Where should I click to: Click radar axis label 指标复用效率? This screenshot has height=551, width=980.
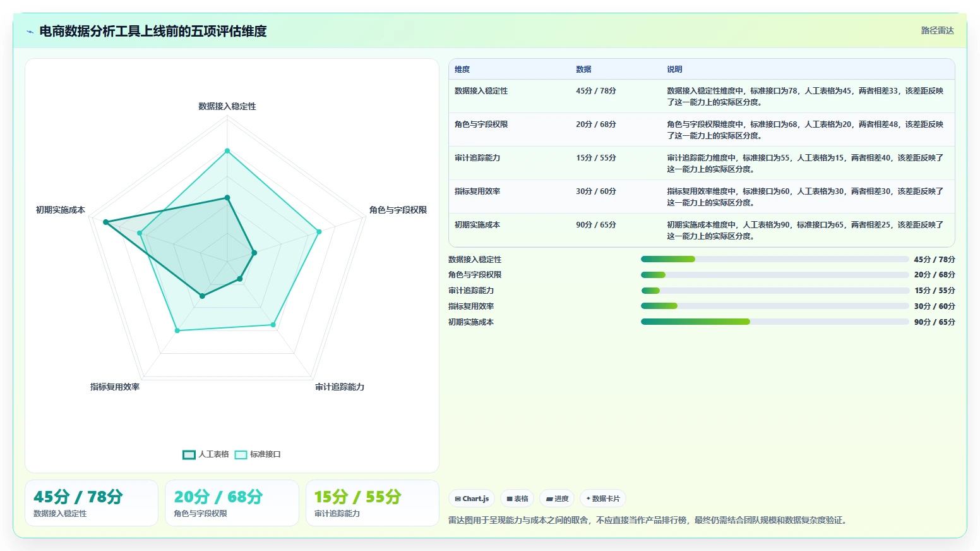click(x=115, y=387)
